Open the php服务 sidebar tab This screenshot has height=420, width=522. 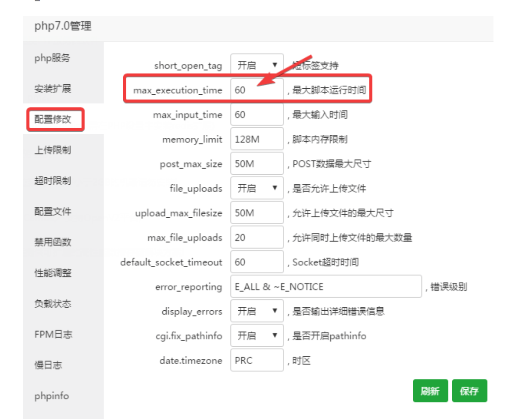click(52, 58)
